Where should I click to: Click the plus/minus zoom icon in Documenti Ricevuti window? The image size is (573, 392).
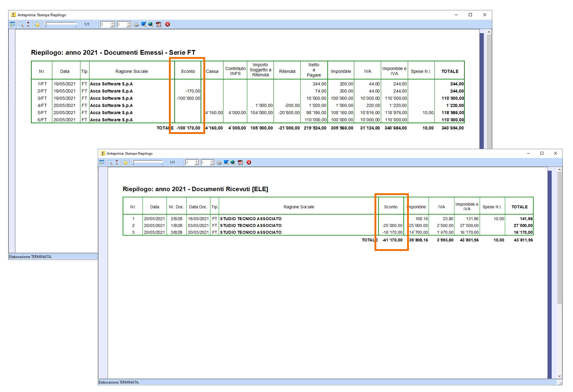tap(117, 163)
